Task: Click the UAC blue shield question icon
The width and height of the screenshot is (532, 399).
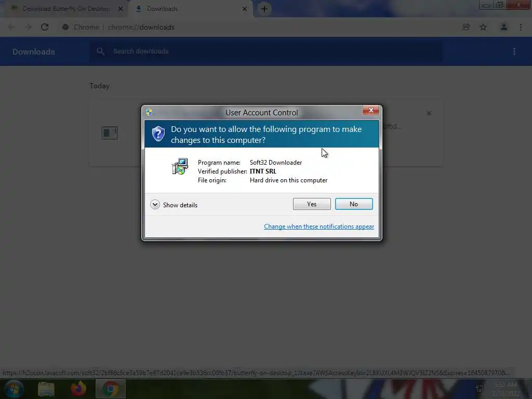Action: (158, 134)
